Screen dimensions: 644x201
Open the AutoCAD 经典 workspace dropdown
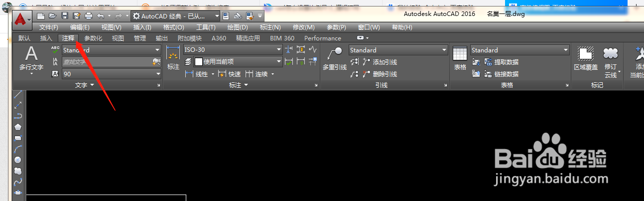[x=175, y=16]
